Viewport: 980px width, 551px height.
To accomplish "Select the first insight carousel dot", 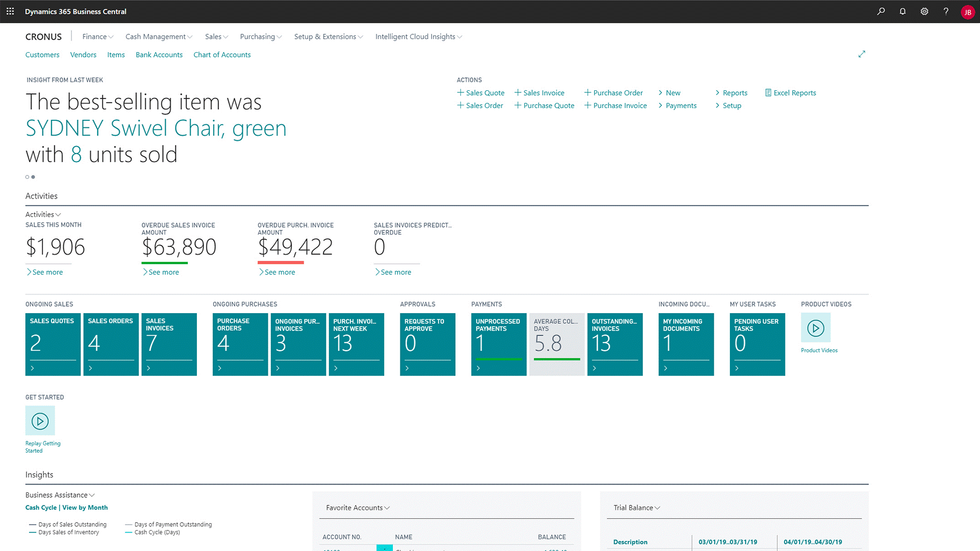I will pyautogui.click(x=27, y=177).
